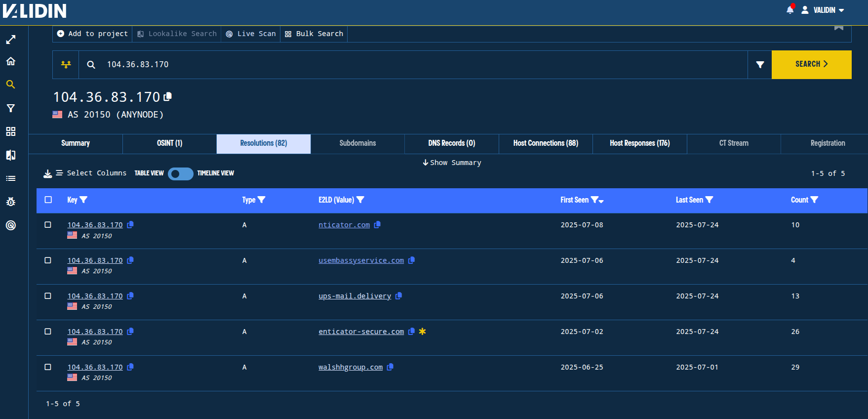Image resolution: width=868 pixels, height=419 pixels.
Task: Open the nticator.com link
Action: click(x=344, y=225)
